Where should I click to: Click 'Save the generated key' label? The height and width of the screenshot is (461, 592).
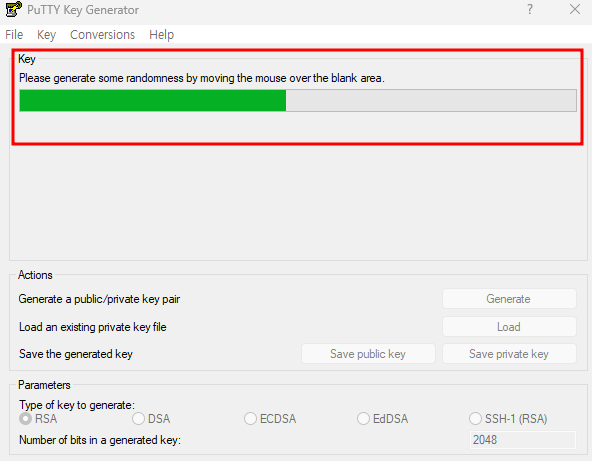pos(76,354)
